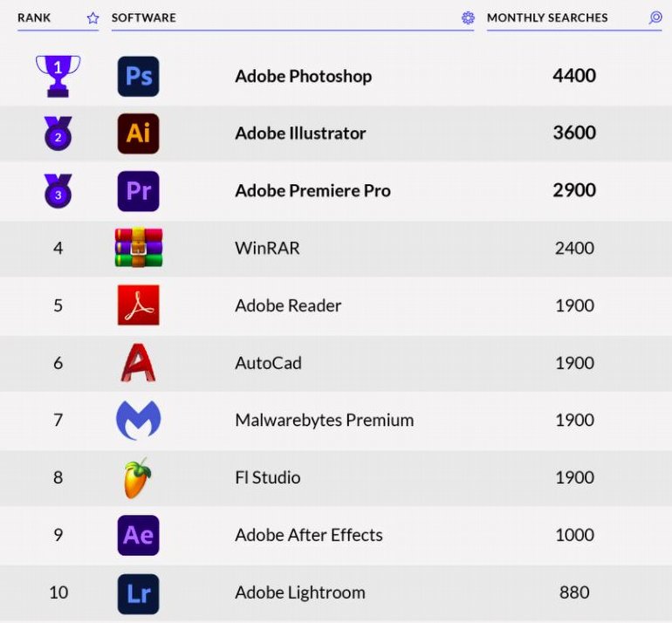This screenshot has width=672, height=623.
Task: Click the FL Studio fruit icon
Action: tap(137, 478)
